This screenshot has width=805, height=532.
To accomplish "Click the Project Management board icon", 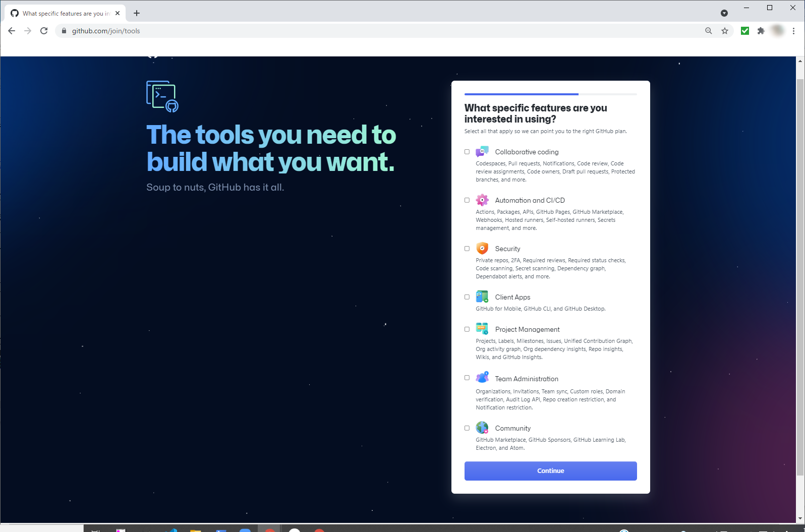I will coord(482,329).
